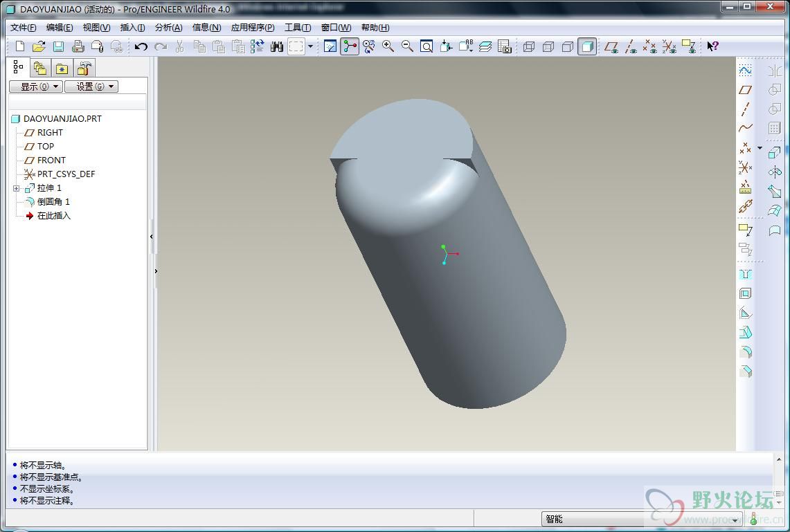790x532 pixels.
Task: Select the Hole tool in the right toolbar
Action: tap(745, 275)
